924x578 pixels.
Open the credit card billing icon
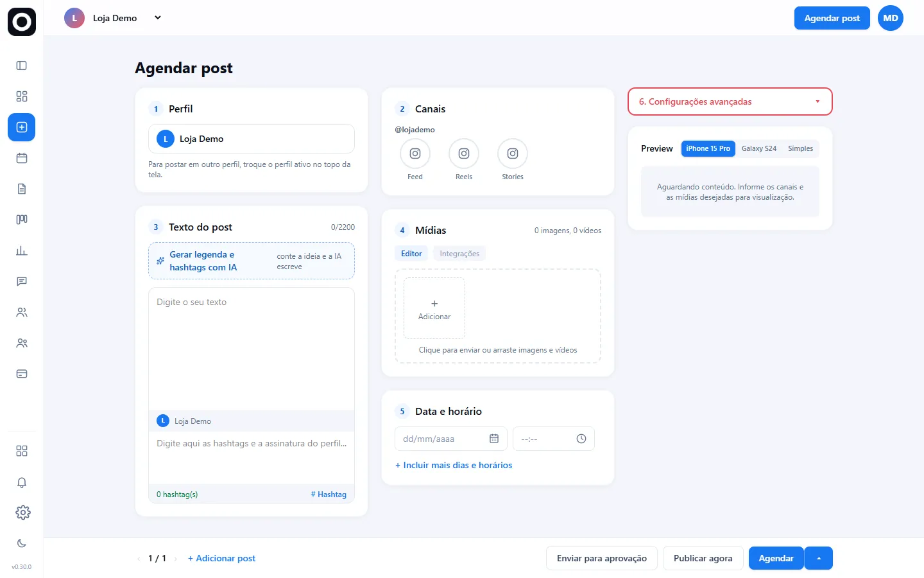pyautogui.click(x=22, y=374)
